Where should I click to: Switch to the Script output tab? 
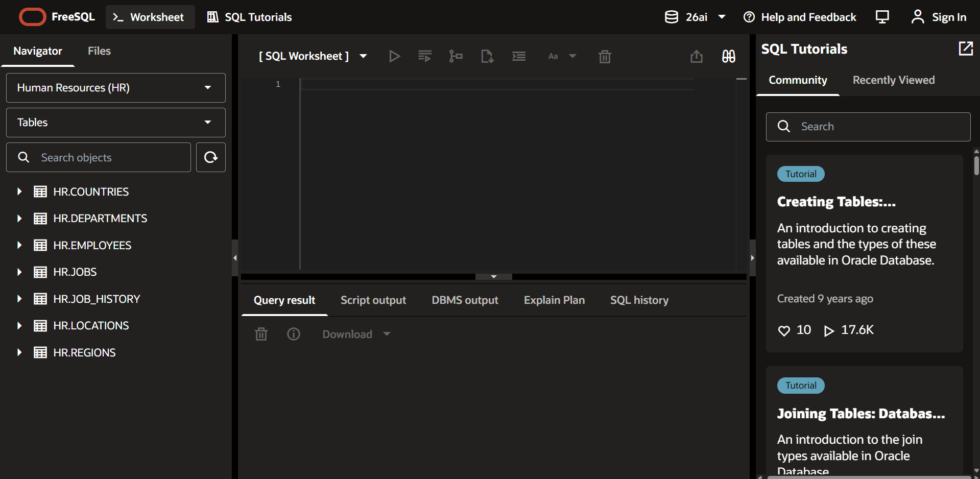(x=373, y=300)
